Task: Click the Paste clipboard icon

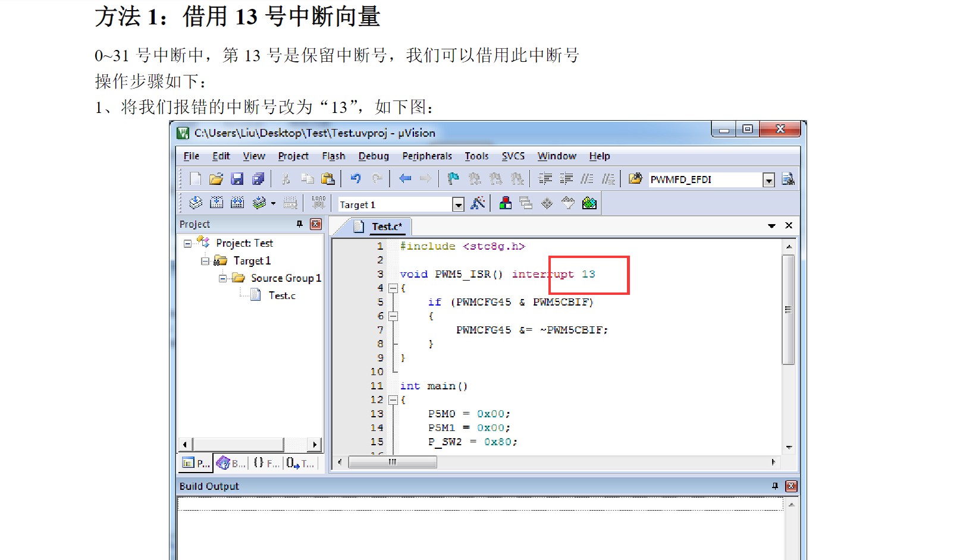Action: (x=328, y=179)
